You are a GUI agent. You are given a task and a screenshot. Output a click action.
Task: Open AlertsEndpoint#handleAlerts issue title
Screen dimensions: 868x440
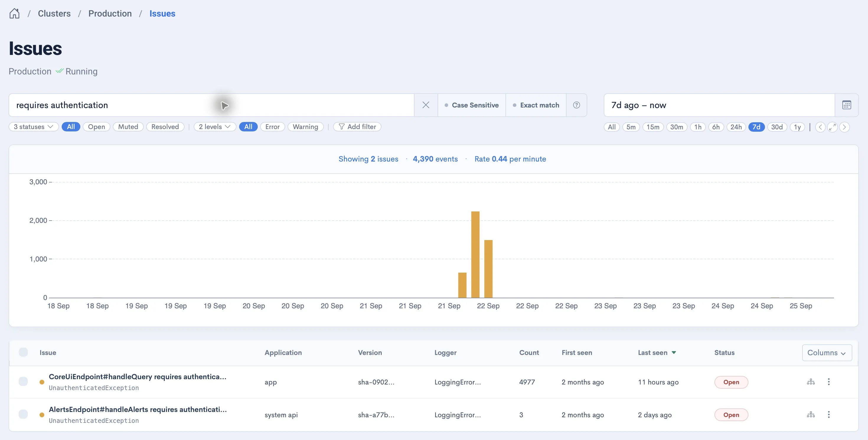[138, 409]
